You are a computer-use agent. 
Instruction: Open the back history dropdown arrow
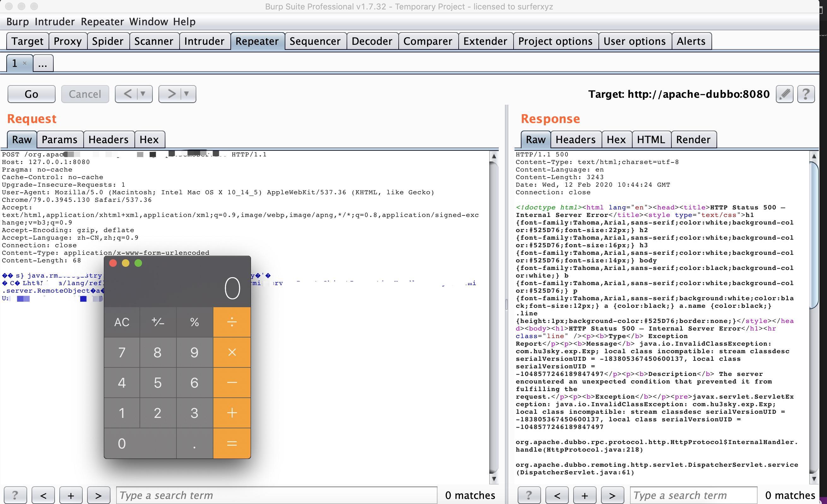pos(143,94)
